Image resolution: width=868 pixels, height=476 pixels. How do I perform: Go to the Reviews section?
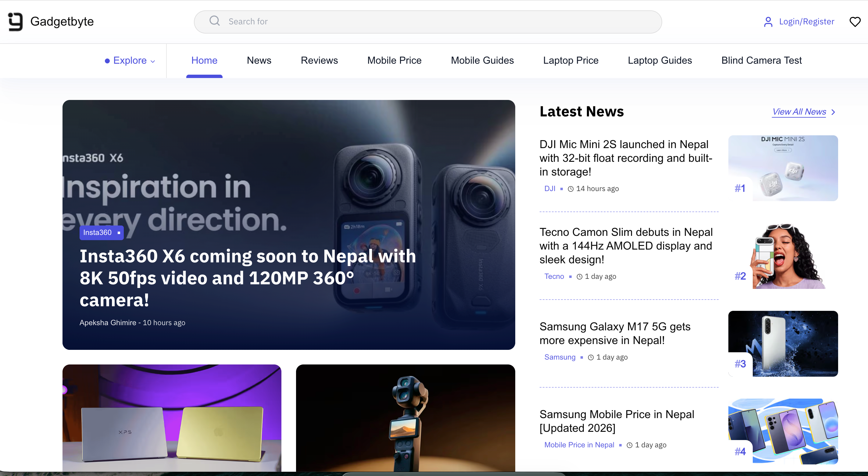coord(319,60)
